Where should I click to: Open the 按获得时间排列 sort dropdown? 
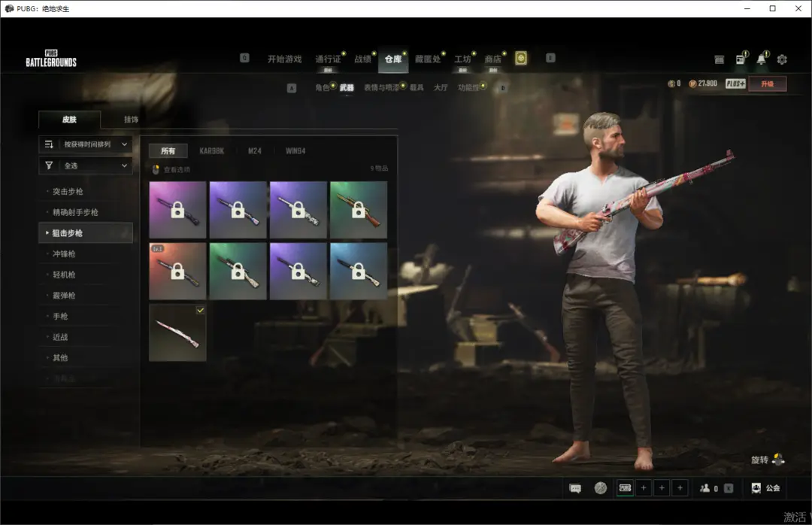(x=86, y=144)
